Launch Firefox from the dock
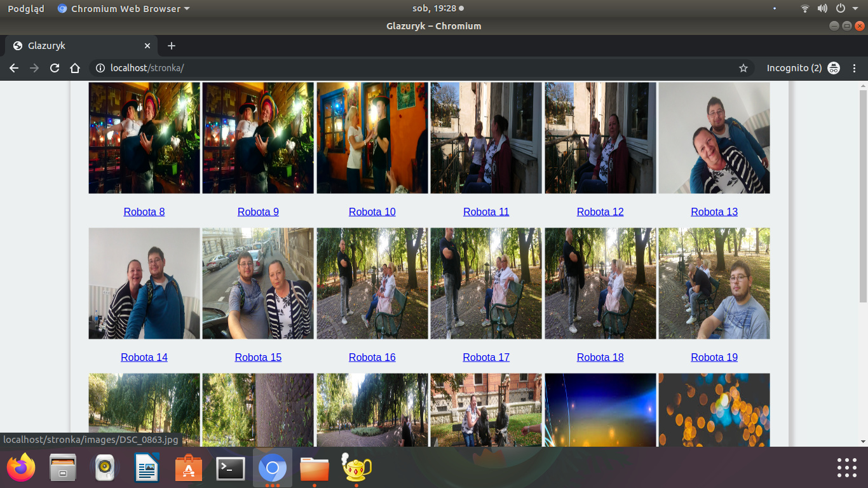Viewport: 868px width, 488px height. click(21, 468)
